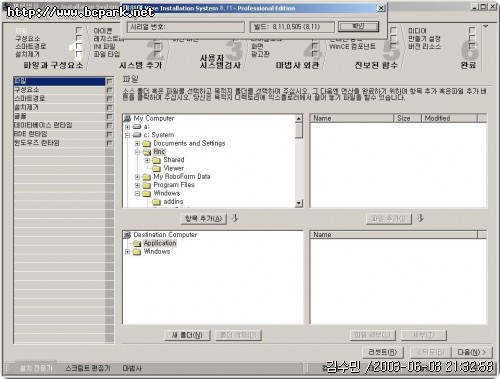Collapse the Hnc folder node
This screenshot has width=500, height=379.
click(137, 152)
